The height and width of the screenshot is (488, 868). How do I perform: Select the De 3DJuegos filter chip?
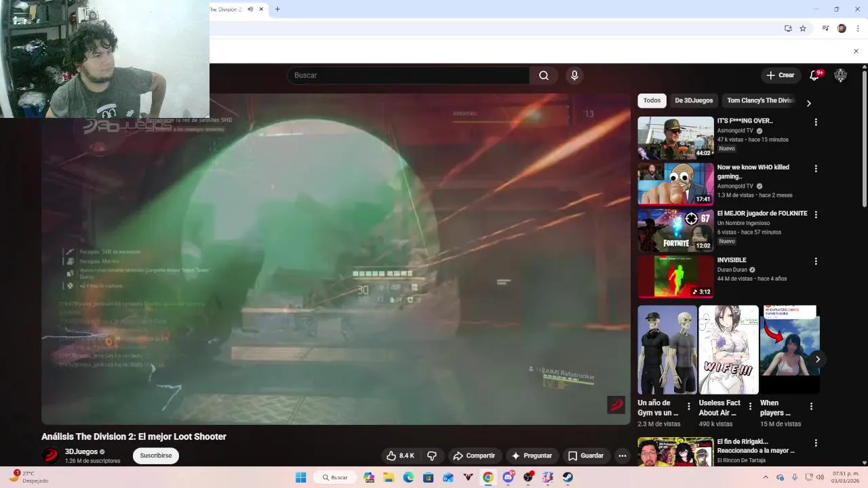point(694,100)
